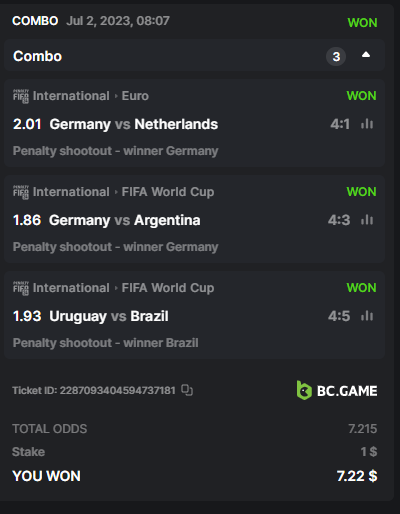Viewport: 400px width, 514px height.
Task: Click the 4:1 score result
Action: tap(340, 124)
